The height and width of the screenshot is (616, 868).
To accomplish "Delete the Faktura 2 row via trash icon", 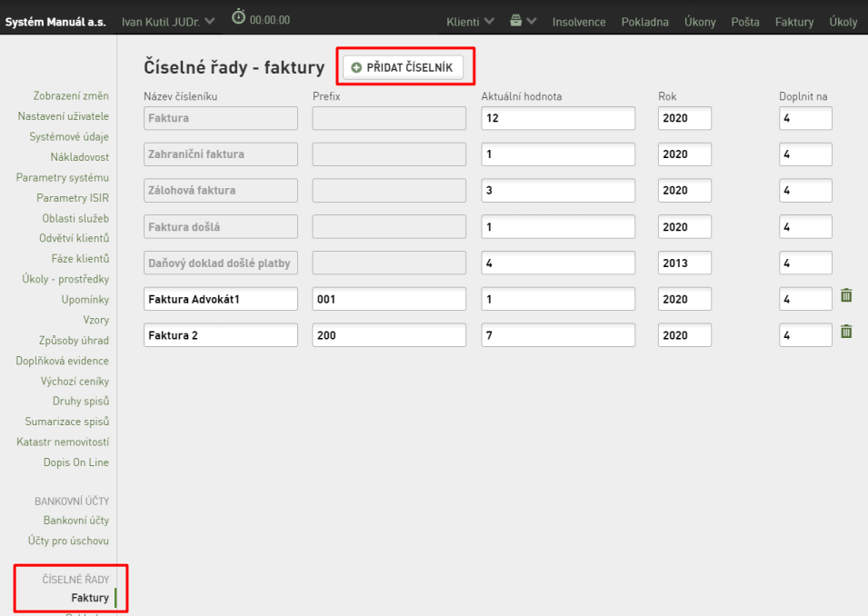I will 846,332.
